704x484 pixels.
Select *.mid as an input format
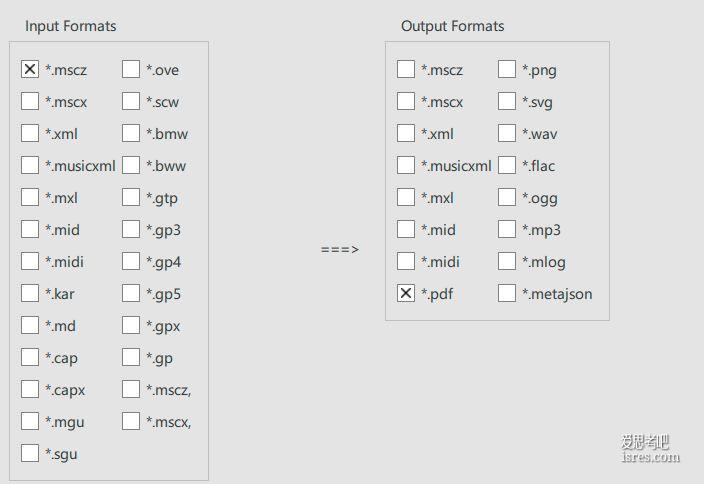point(30,229)
